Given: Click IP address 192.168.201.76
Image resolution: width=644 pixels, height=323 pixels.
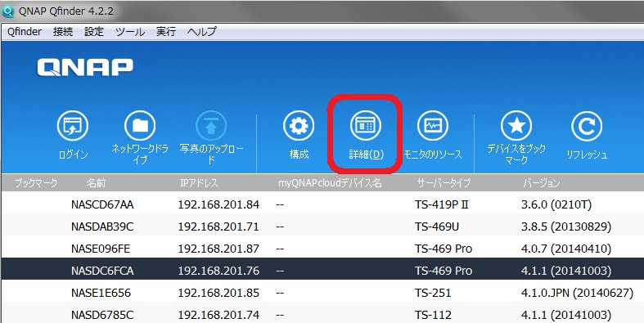Looking at the screenshot, I should (x=218, y=271).
